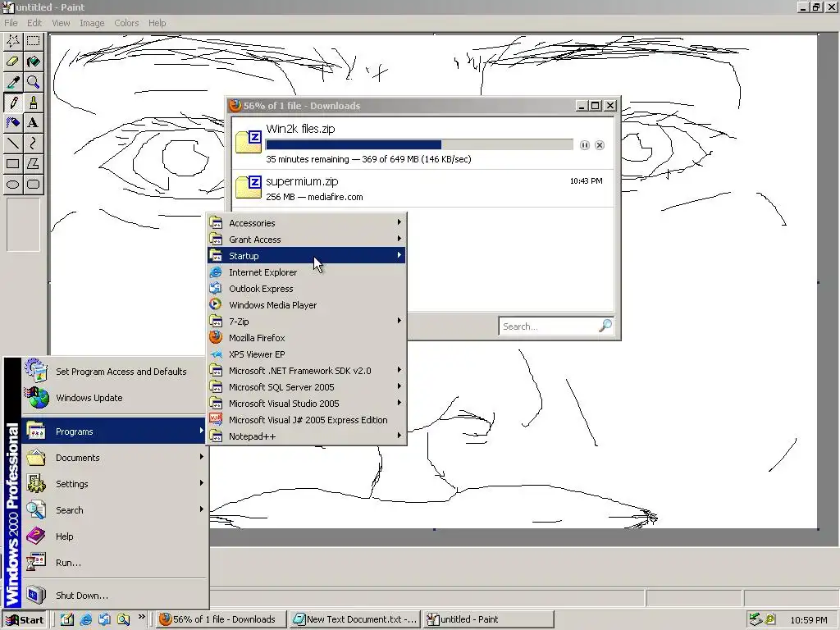Viewport: 840px width, 630px height.
Task: Open the Search submenu in Start menu
Action: (114, 510)
